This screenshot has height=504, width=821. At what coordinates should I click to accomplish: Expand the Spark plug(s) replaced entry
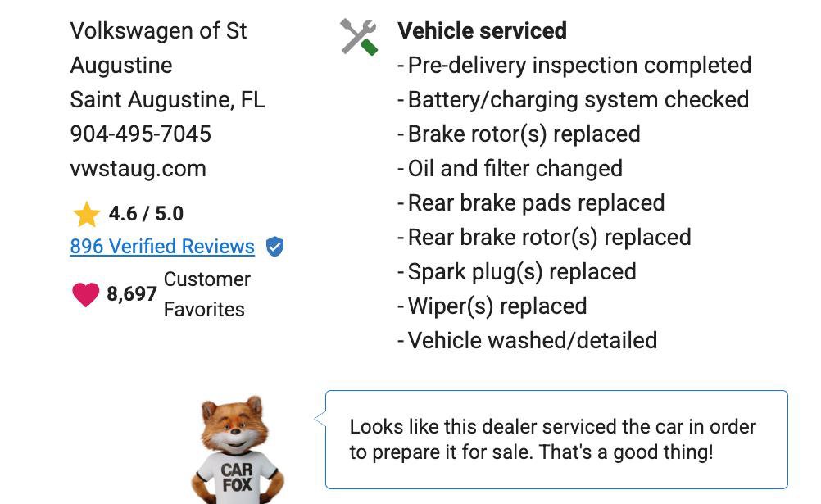pos(522,271)
